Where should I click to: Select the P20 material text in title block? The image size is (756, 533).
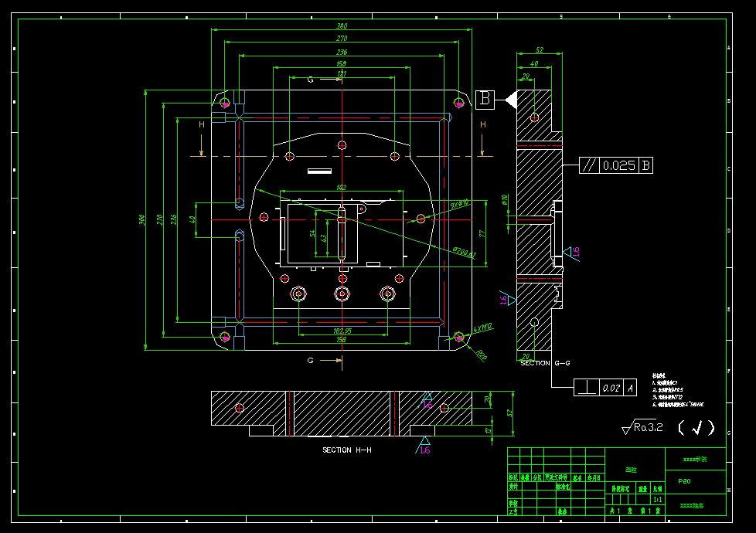684,481
